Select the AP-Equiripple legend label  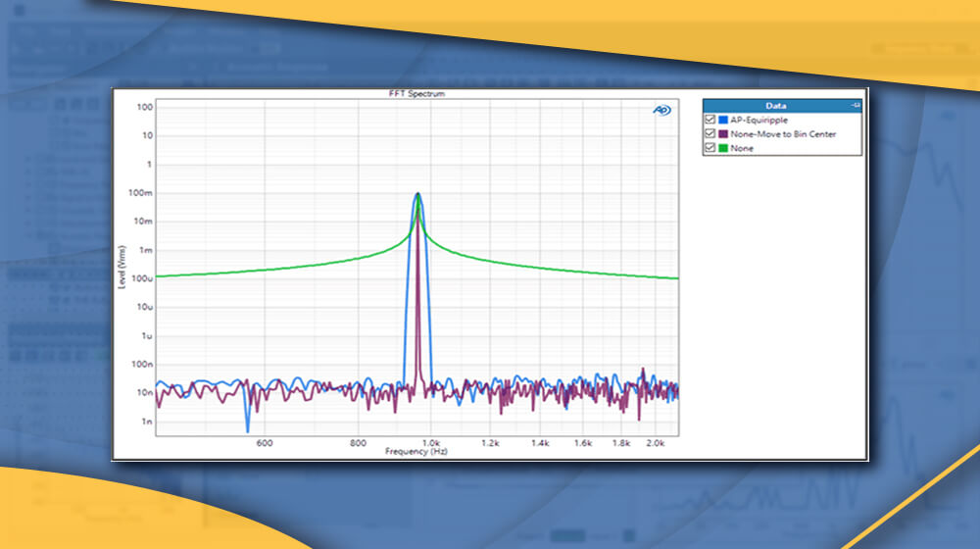point(759,120)
